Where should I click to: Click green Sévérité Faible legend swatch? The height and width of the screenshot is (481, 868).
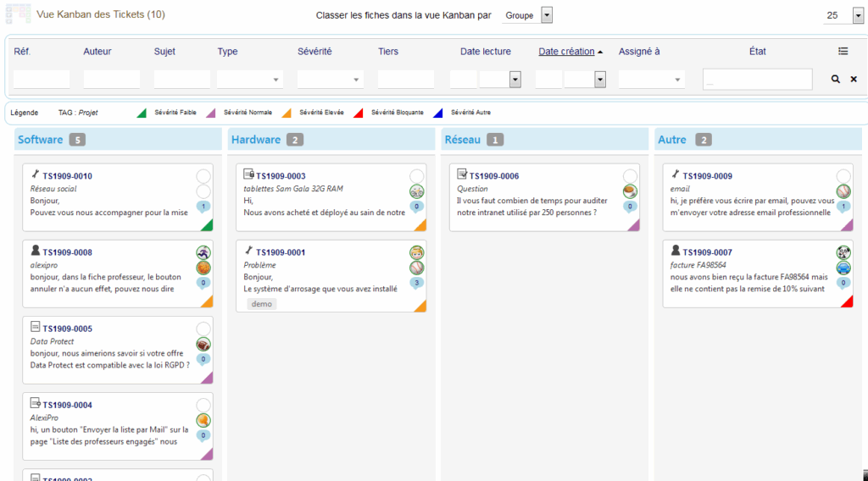pyautogui.click(x=142, y=113)
